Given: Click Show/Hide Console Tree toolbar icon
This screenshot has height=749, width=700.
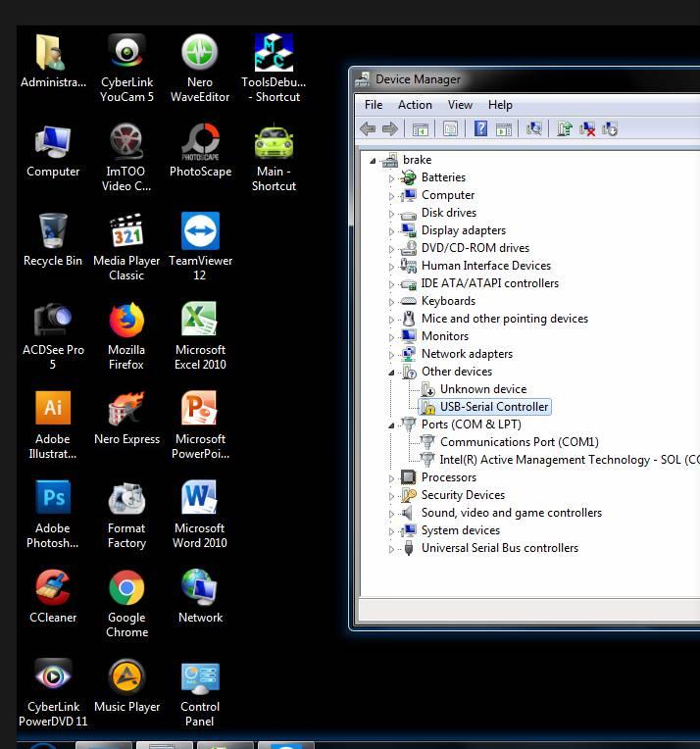Looking at the screenshot, I should (420, 129).
